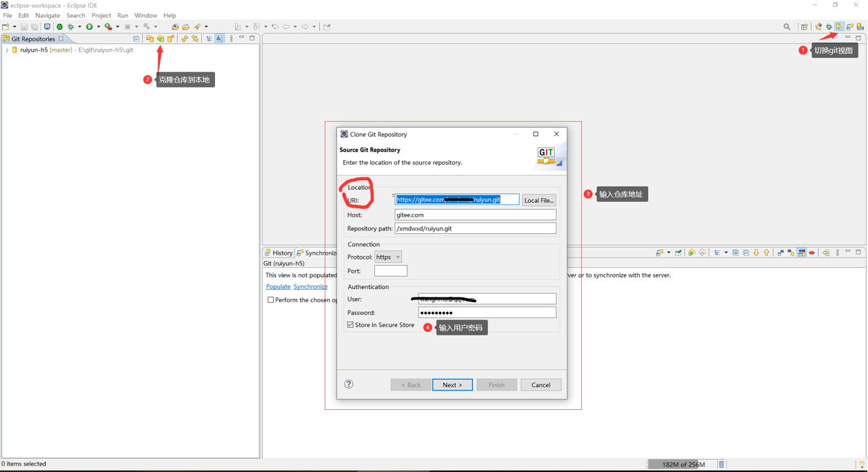Click the Next > button

pyautogui.click(x=452, y=385)
